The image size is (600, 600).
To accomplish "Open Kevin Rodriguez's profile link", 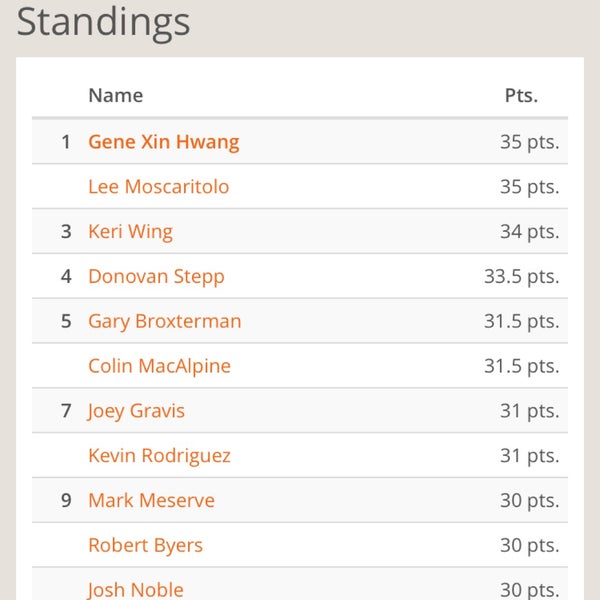I will click(159, 456).
